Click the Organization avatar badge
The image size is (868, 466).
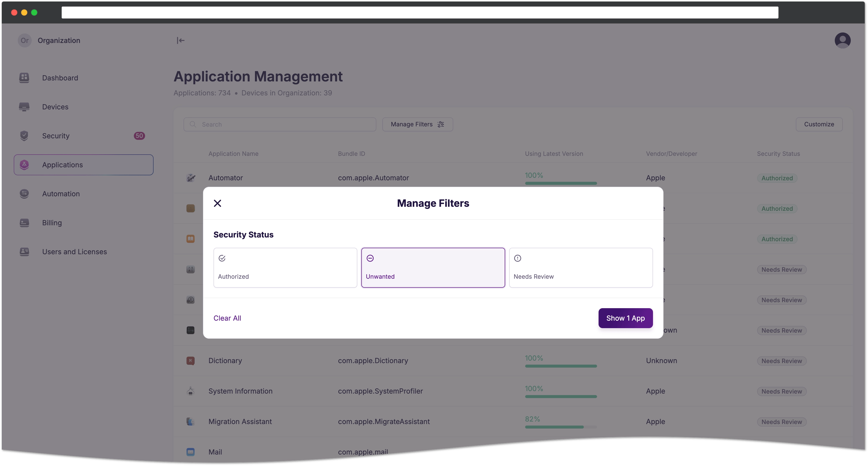click(25, 40)
